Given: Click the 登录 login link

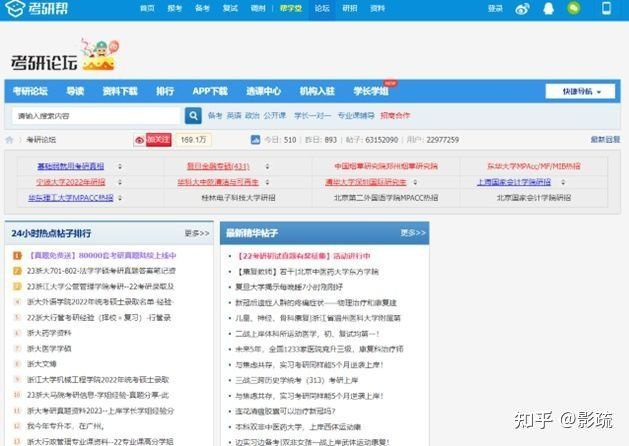Looking at the screenshot, I should 495,8.
